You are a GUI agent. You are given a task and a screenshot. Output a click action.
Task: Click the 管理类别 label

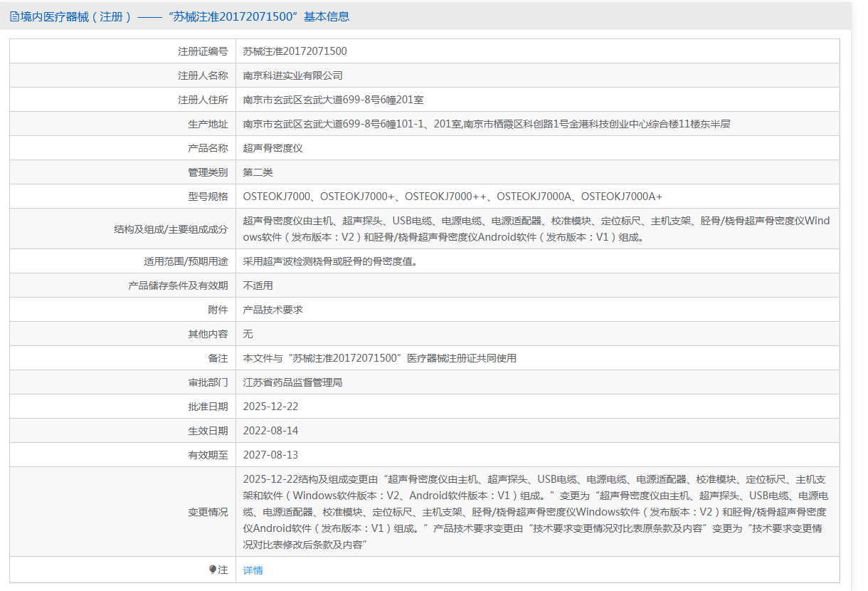coord(208,172)
